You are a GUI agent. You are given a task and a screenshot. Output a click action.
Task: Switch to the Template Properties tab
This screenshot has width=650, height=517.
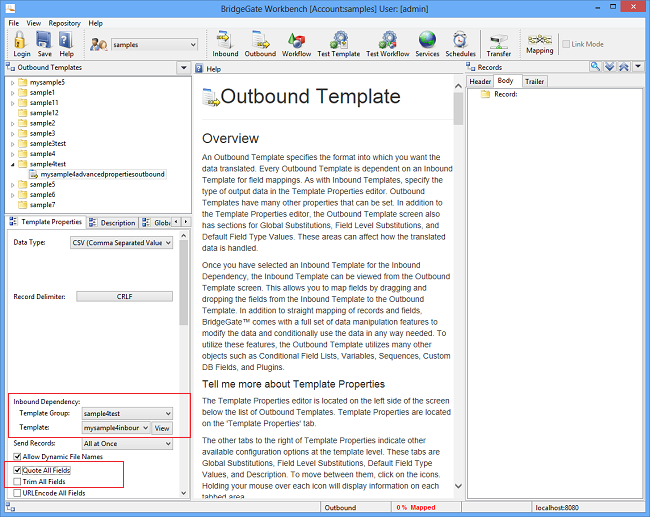point(46,222)
